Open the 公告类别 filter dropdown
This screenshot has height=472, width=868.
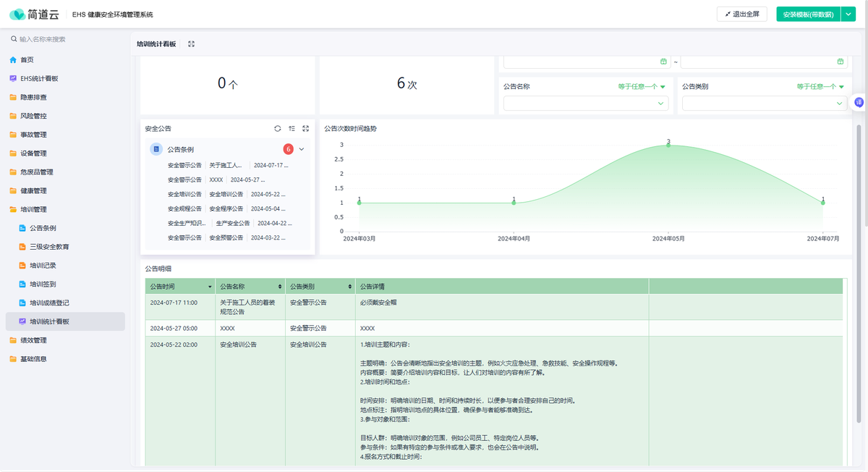764,104
